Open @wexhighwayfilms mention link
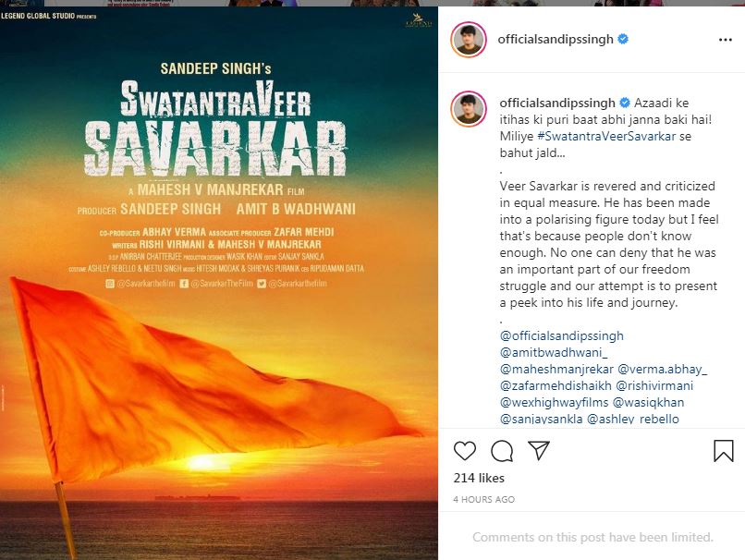The width and height of the screenshot is (745, 560). point(554,402)
